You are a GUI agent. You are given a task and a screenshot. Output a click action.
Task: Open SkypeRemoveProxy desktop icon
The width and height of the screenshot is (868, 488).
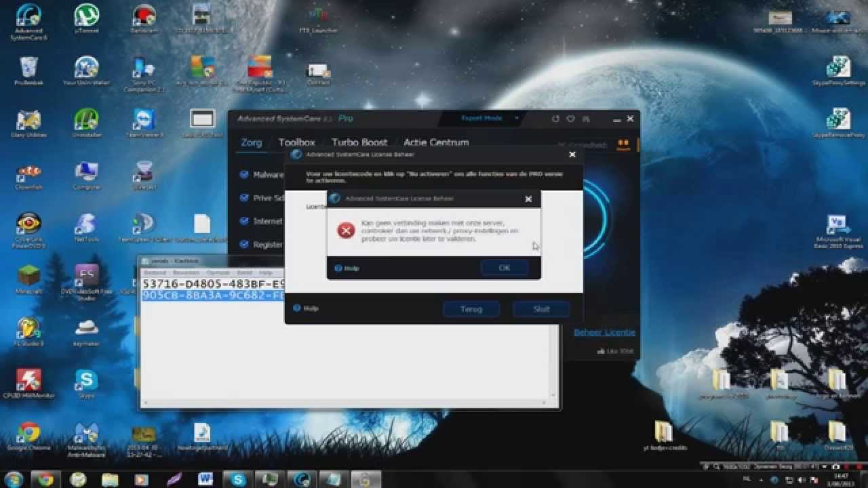tap(838, 123)
